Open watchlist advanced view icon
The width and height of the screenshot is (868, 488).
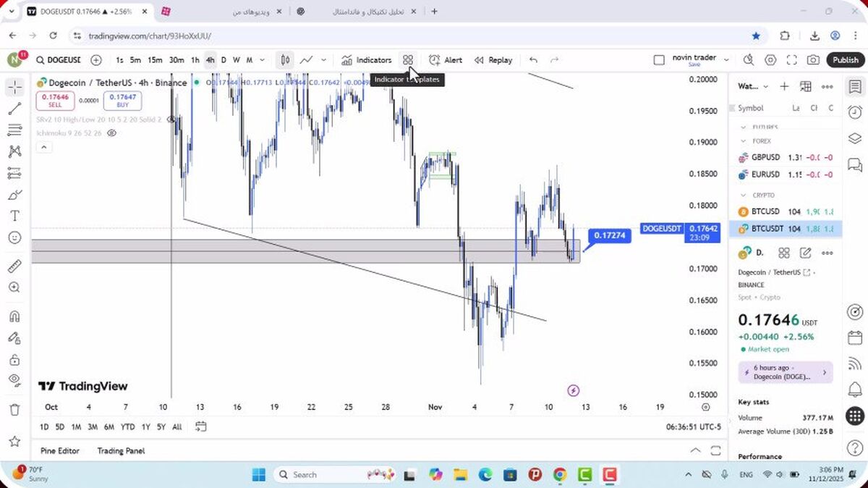[x=806, y=86]
